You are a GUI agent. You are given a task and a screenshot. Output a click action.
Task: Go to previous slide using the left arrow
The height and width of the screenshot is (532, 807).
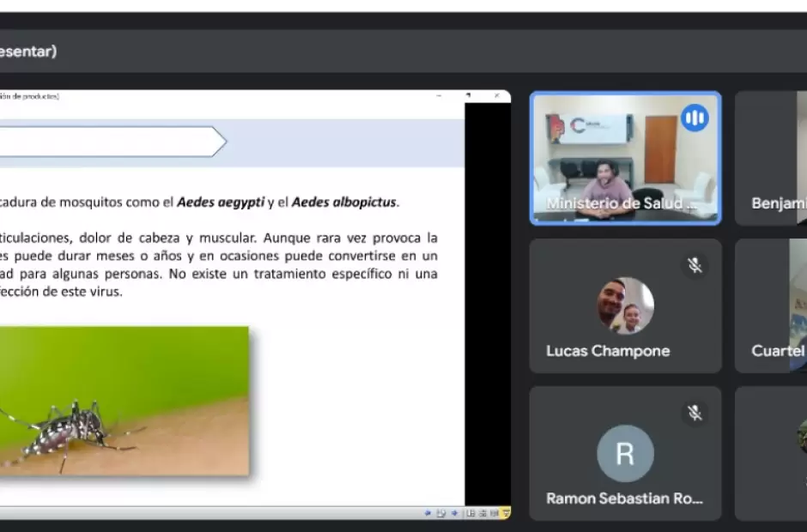428,513
